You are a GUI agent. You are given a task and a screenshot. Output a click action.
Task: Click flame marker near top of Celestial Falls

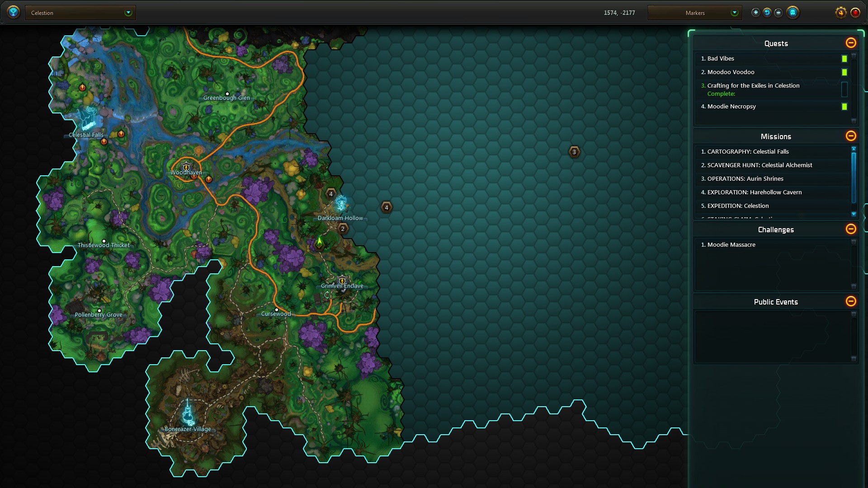pos(82,87)
